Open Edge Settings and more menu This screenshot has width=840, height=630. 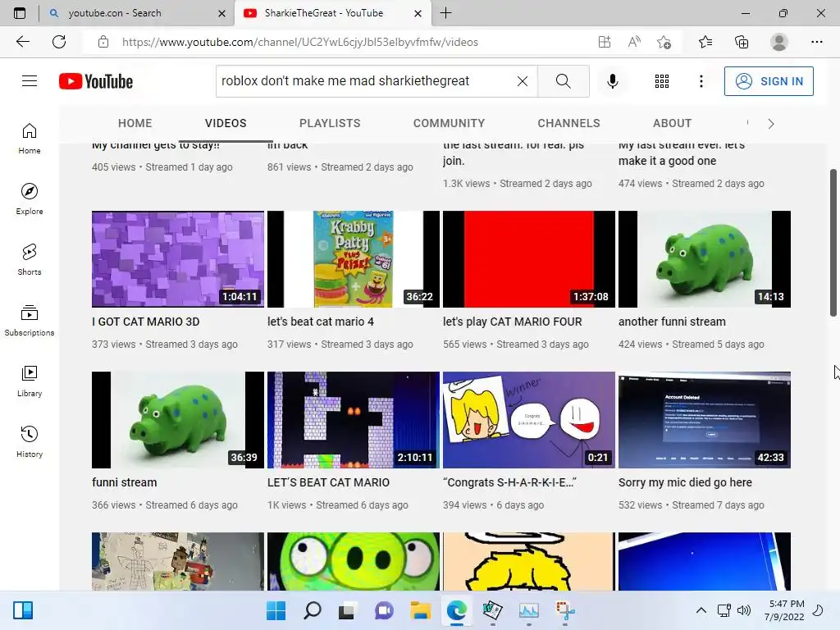[816, 42]
